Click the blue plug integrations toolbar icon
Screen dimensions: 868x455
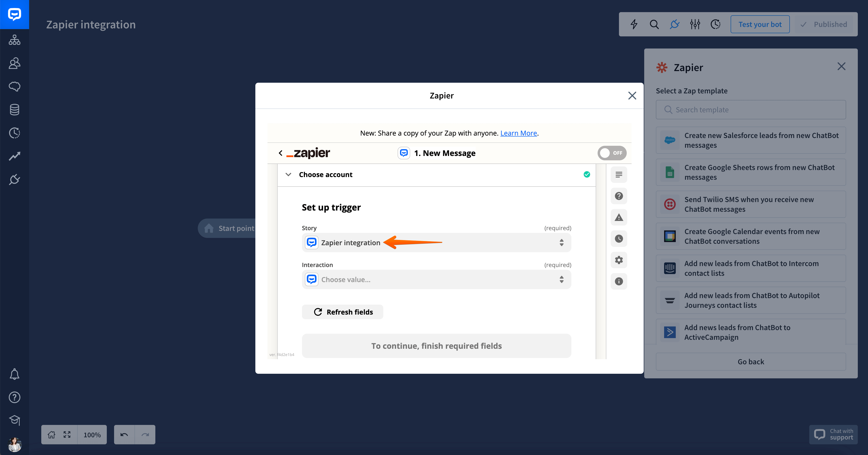coord(675,24)
